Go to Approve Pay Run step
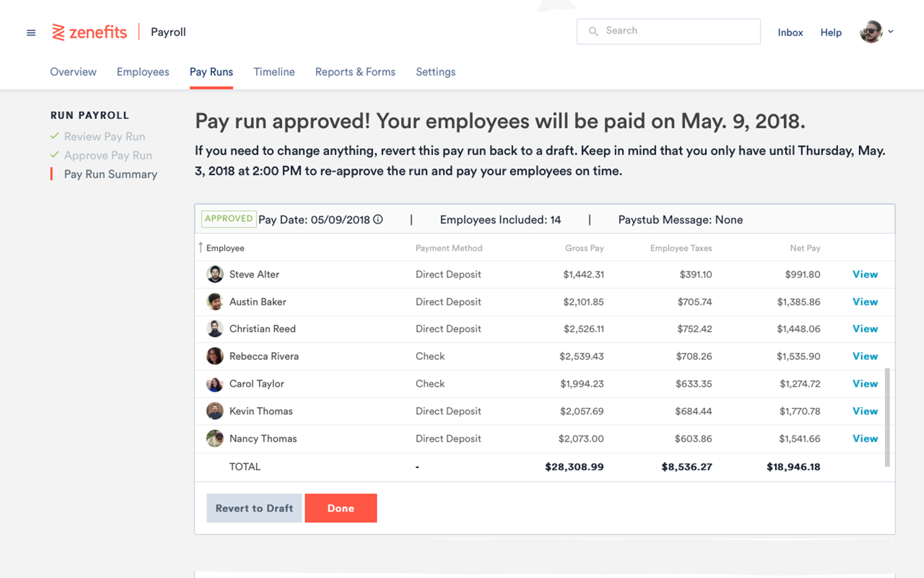 pos(108,155)
